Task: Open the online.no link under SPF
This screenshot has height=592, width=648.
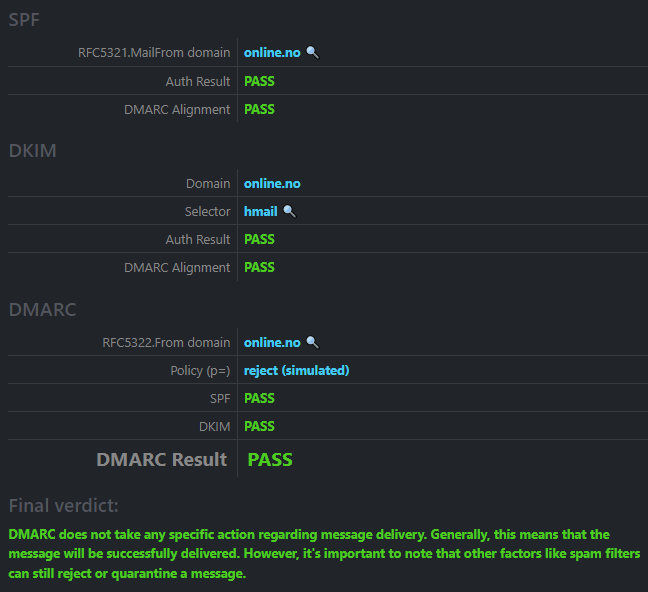Action: [x=272, y=53]
